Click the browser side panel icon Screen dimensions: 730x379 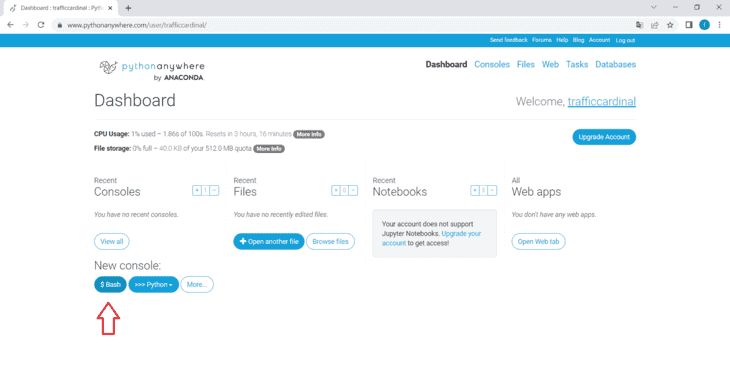[689, 25]
